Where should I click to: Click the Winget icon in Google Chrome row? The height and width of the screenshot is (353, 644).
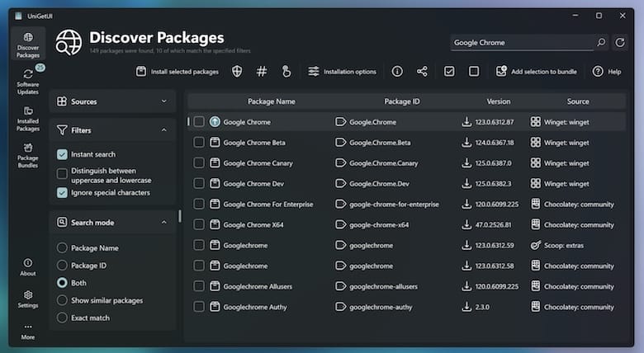pyautogui.click(x=536, y=121)
